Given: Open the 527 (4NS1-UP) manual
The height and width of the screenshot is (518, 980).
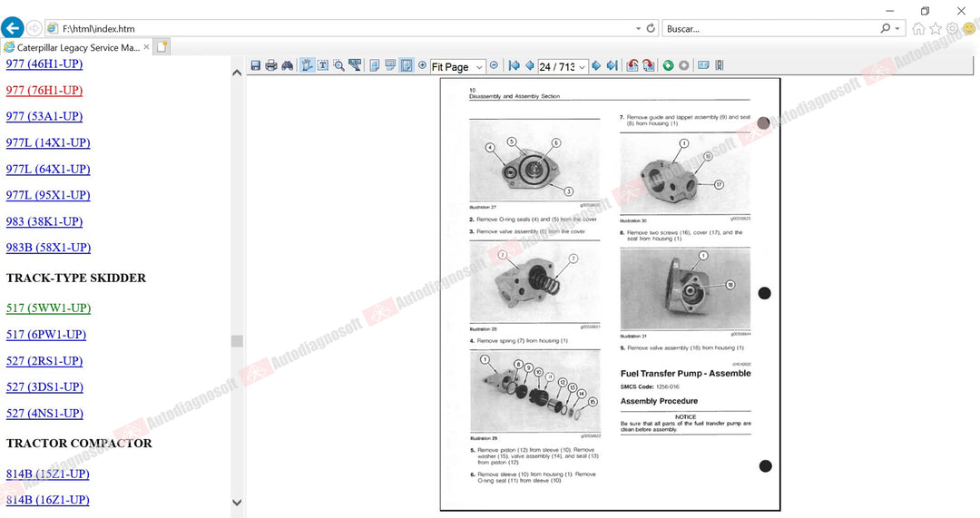Looking at the screenshot, I should (x=44, y=413).
